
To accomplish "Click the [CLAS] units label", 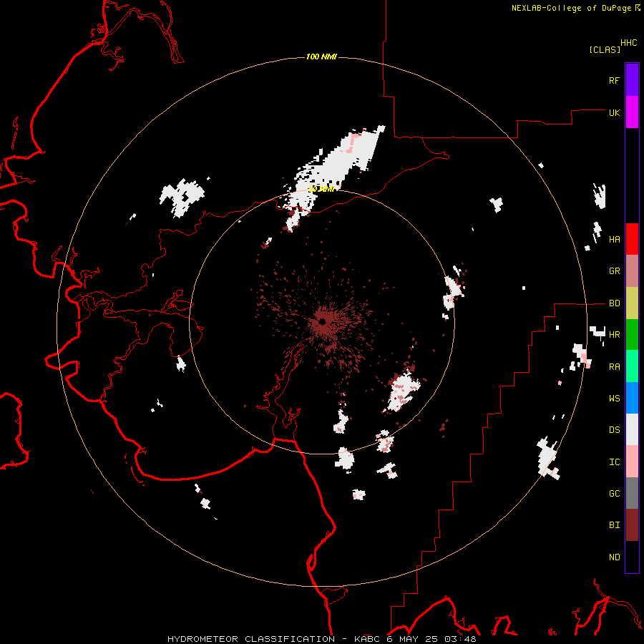I will tap(605, 50).
